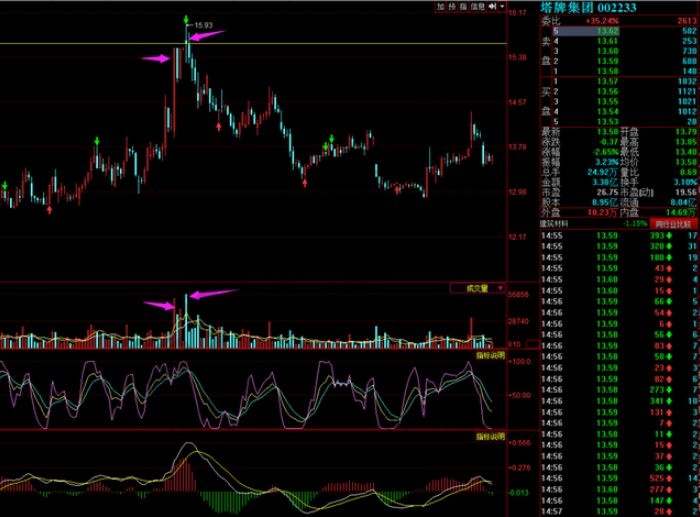The height and width of the screenshot is (517, 700).
Task: Click the arrow-to-bar icon in chart toolbar
Action: (491, 6)
